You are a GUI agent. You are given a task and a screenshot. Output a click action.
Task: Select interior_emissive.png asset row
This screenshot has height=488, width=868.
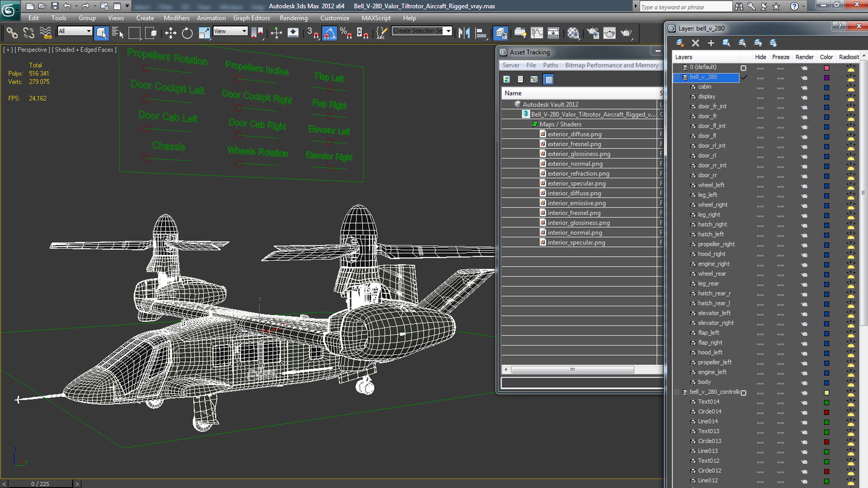(579, 203)
